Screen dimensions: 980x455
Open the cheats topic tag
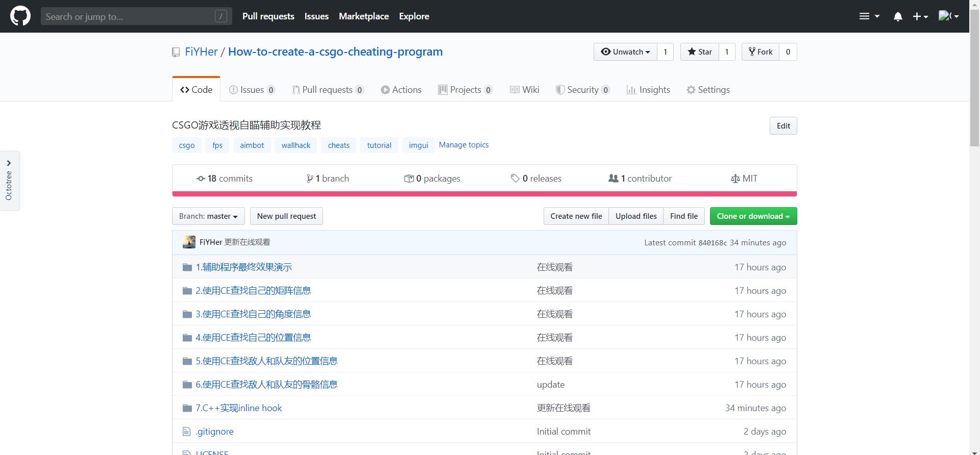point(339,145)
